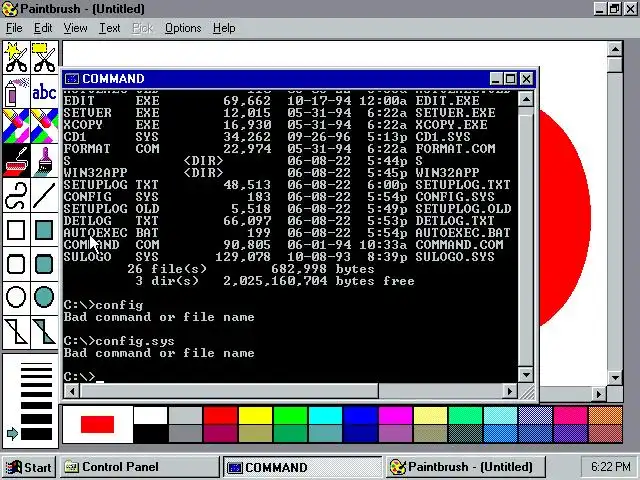Select the Color Eraser tool
Viewport: 640px width, 480px height.
pos(16,126)
